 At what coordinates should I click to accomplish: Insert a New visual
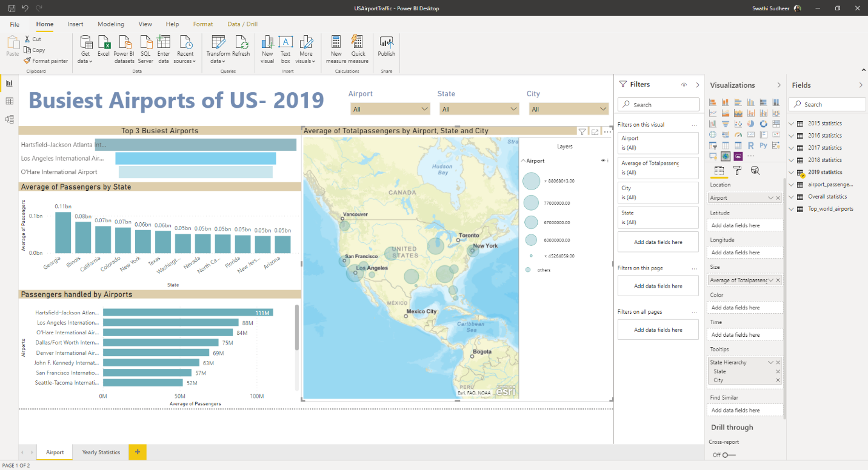(267, 49)
